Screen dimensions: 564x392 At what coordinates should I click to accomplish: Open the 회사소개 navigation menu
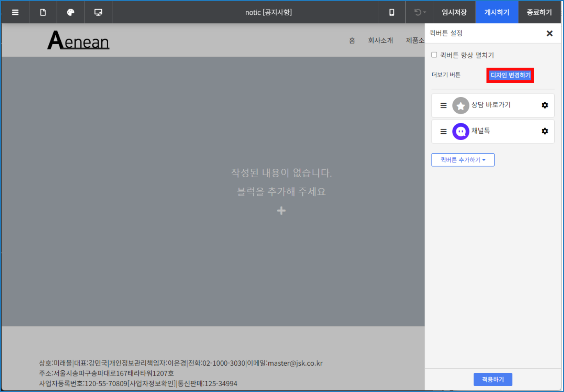pyautogui.click(x=380, y=40)
